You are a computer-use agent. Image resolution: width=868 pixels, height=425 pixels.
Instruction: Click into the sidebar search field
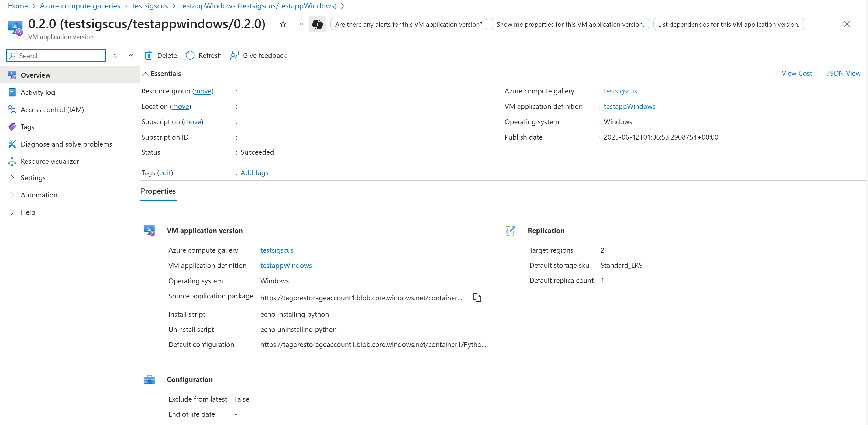tap(56, 55)
